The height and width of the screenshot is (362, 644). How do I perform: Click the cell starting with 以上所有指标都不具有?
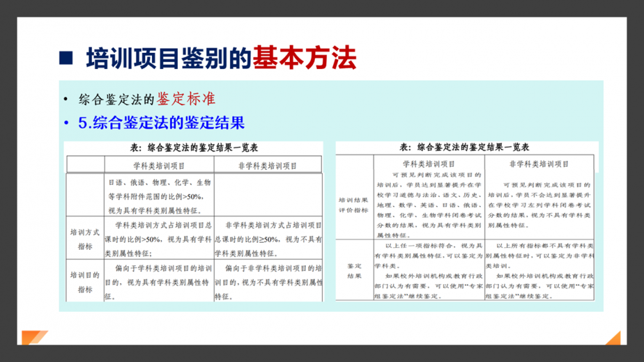539,271
